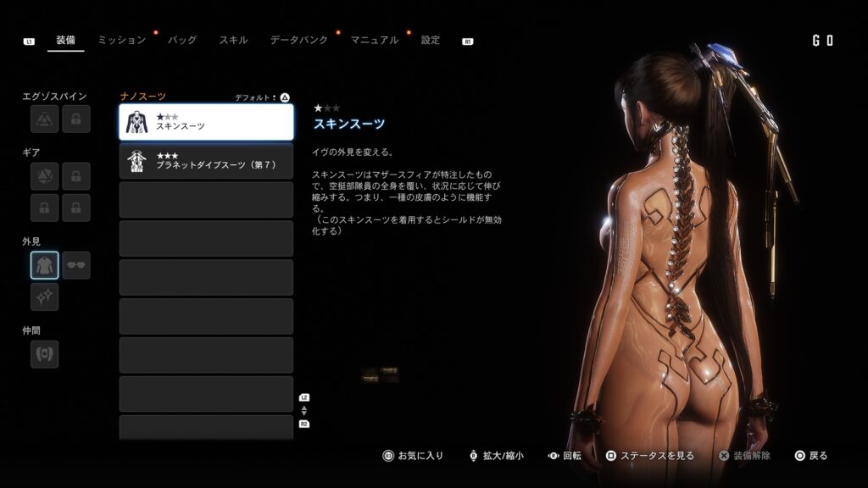Click the 外見 section label
Viewport: 868px width, 488px height.
click(31, 241)
